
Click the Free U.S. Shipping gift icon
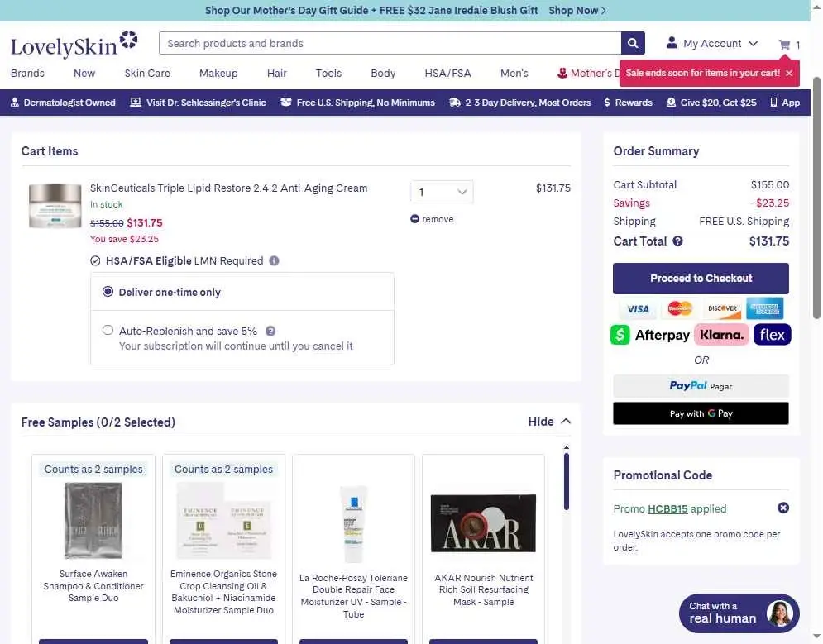pos(285,103)
